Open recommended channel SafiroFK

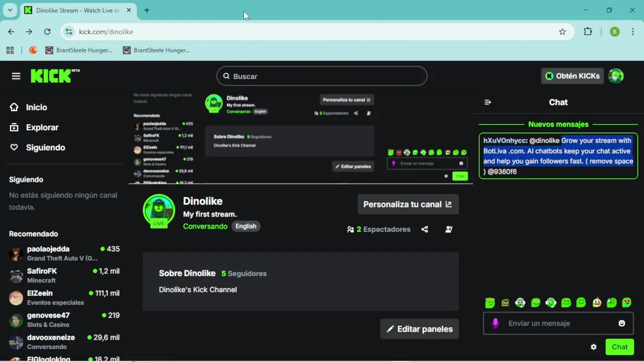coord(64,275)
